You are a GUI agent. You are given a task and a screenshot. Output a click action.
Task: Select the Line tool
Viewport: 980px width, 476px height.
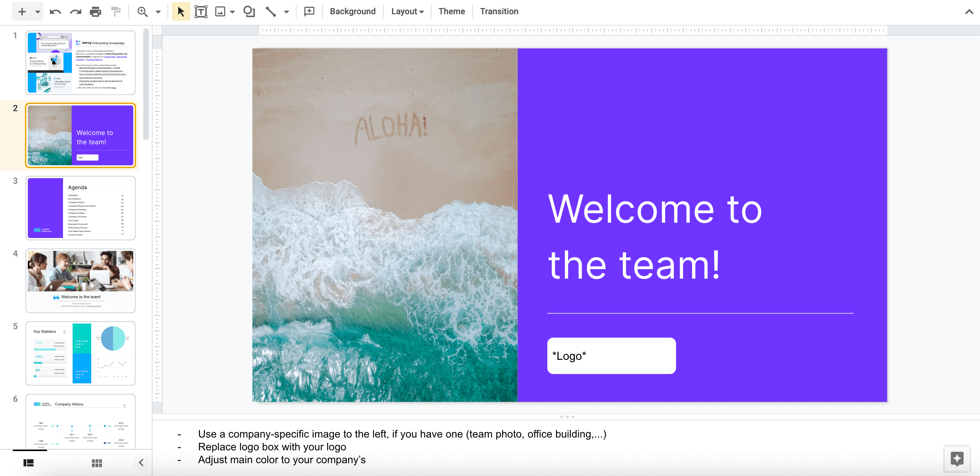coord(270,11)
